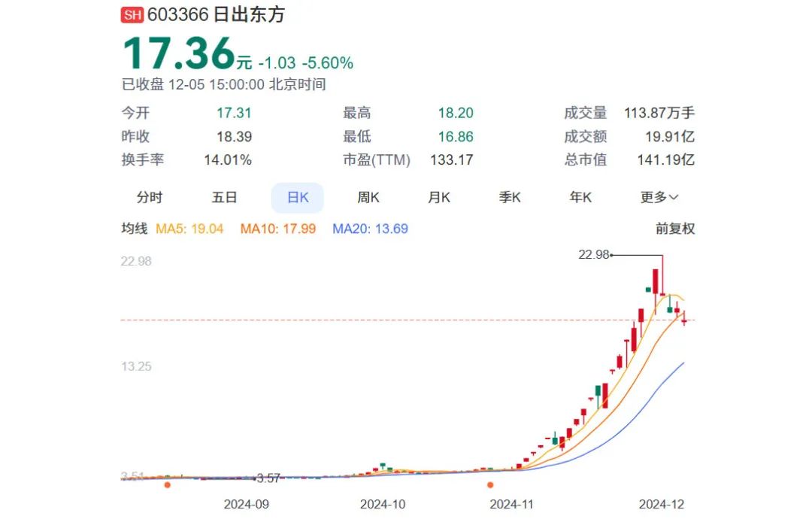Switch to the 分时 chart tab
The image size is (812, 519).
(x=149, y=198)
